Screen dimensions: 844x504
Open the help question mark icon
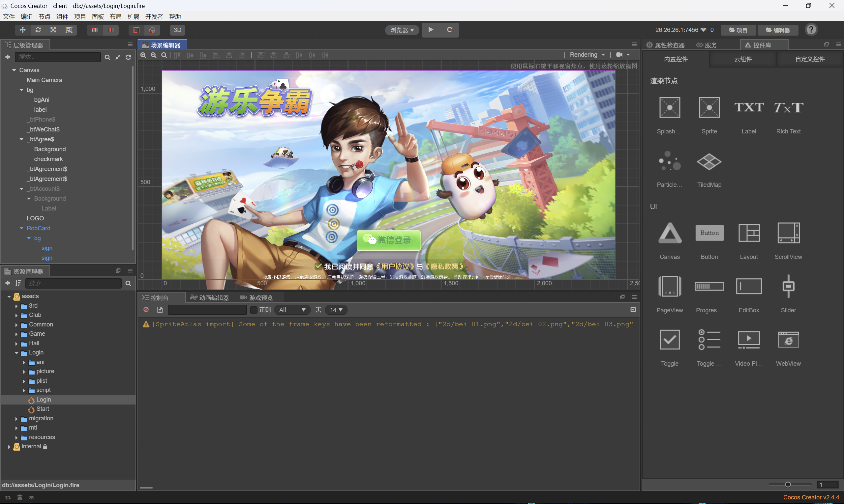pyautogui.click(x=811, y=30)
